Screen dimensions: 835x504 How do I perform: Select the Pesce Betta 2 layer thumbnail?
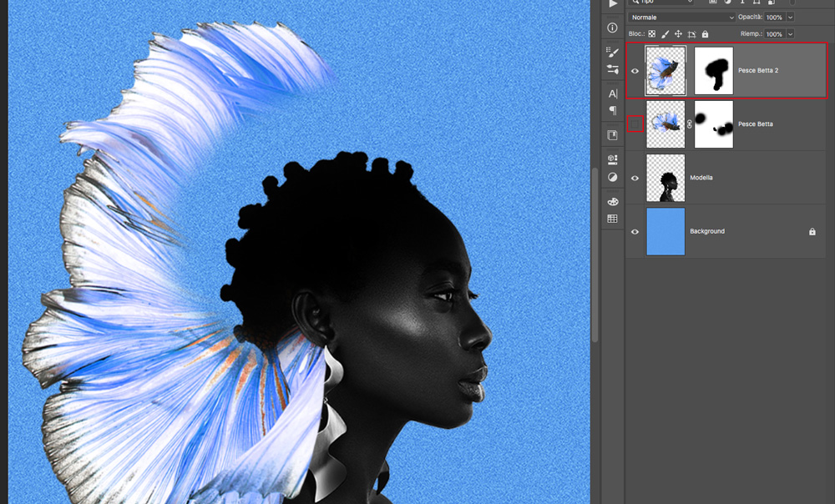[x=665, y=71]
